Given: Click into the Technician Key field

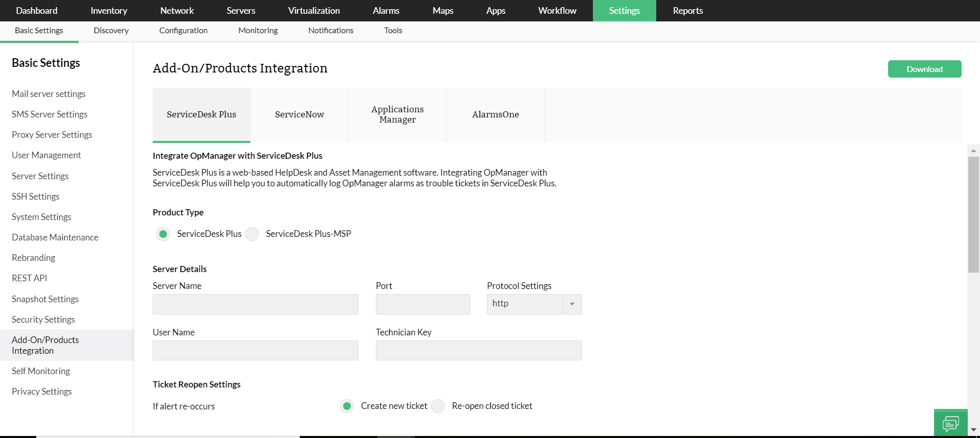Looking at the screenshot, I should pos(479,351).
